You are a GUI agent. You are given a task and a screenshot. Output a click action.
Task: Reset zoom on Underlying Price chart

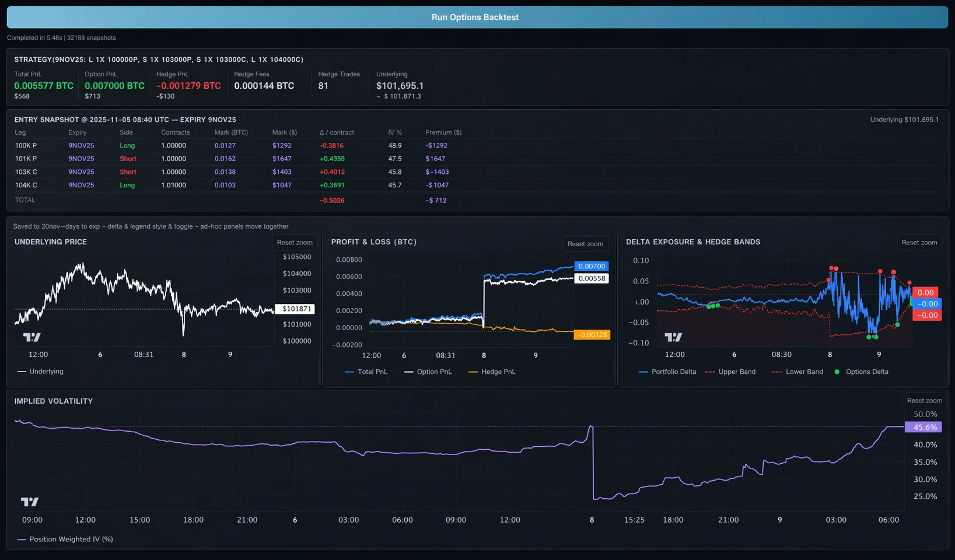tap(295, 243)
